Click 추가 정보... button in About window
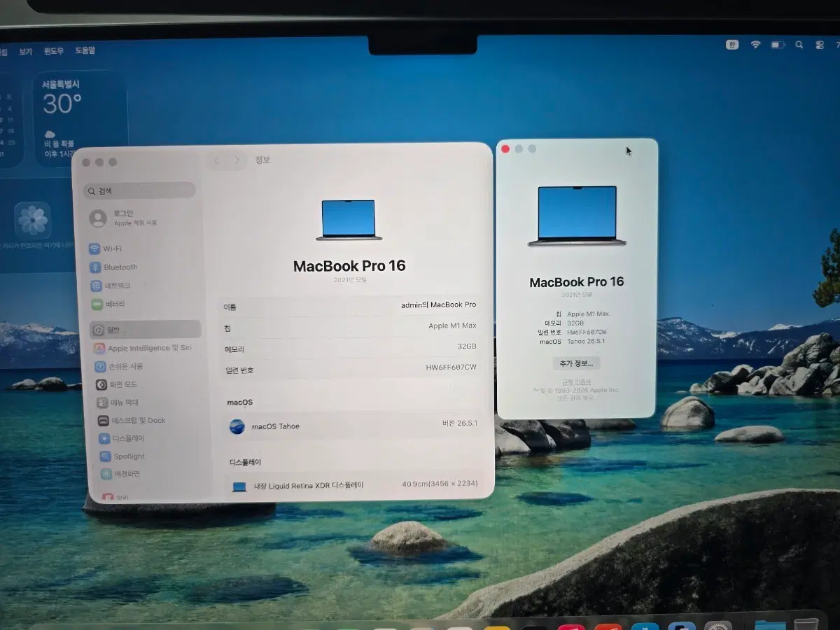The height and width of the screenshot is (630, 840). point(575,363)
